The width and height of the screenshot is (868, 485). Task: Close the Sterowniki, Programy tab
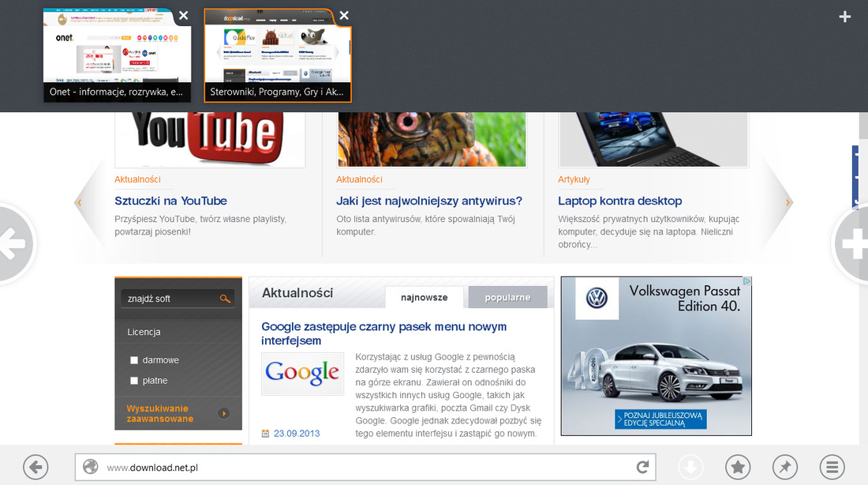344,16
